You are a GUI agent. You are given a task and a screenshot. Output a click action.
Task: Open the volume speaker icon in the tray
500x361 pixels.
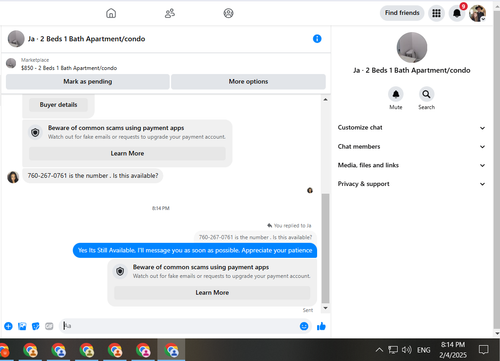click(407, 350)
